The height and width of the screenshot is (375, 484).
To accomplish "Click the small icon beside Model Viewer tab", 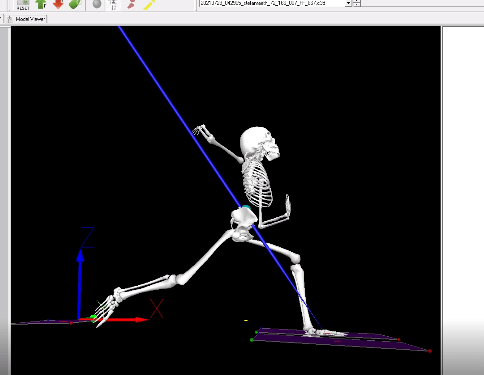I will coord(9,19).
